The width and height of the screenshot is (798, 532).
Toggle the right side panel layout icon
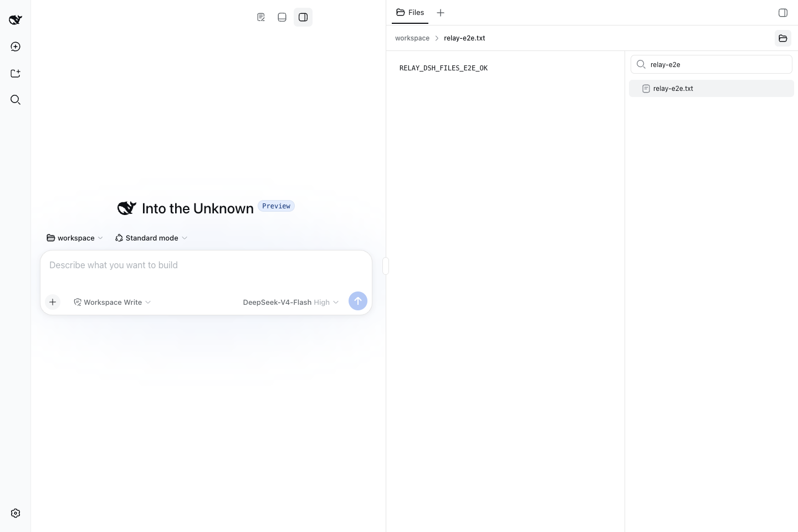pyautogui.click(x=303, y=17)
